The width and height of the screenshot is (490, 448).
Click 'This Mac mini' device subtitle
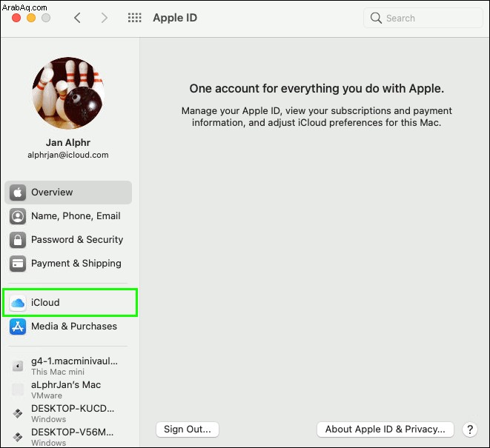pyautogui.click(x=58, y=372)
